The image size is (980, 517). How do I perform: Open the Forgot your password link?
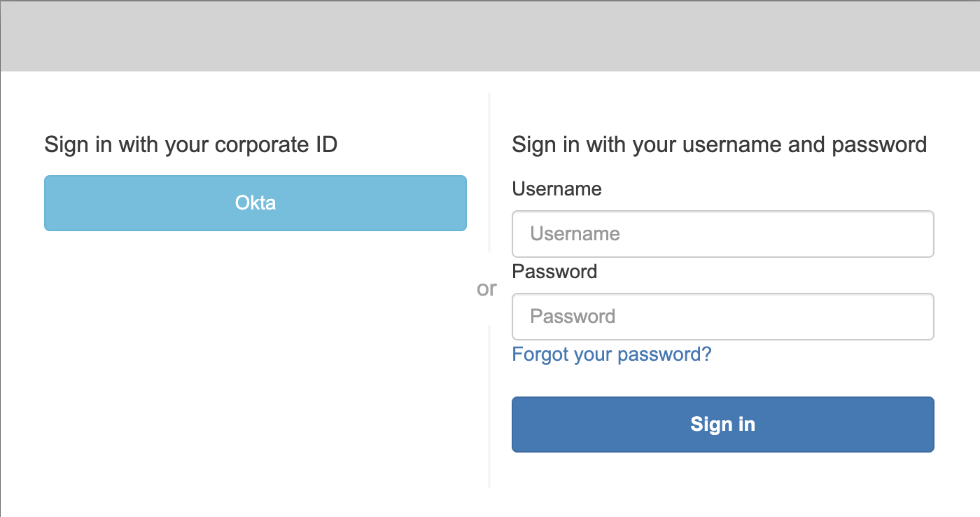tap(611, 354)
